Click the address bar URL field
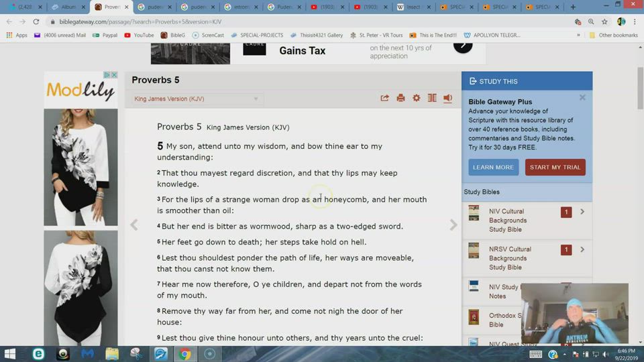Screen dimensions: 644x362 pos(268,21)
